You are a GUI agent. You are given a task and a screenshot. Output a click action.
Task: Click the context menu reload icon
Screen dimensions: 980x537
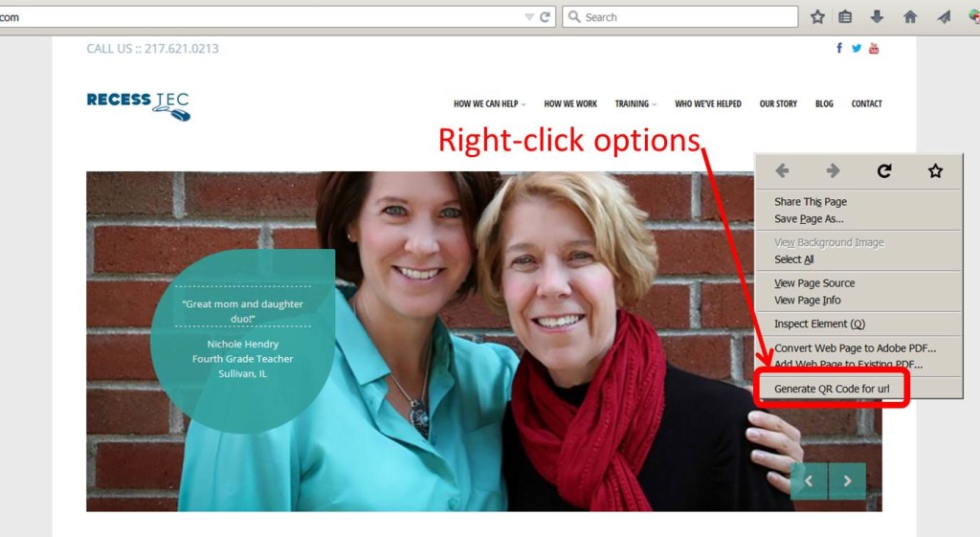(883, 170)
